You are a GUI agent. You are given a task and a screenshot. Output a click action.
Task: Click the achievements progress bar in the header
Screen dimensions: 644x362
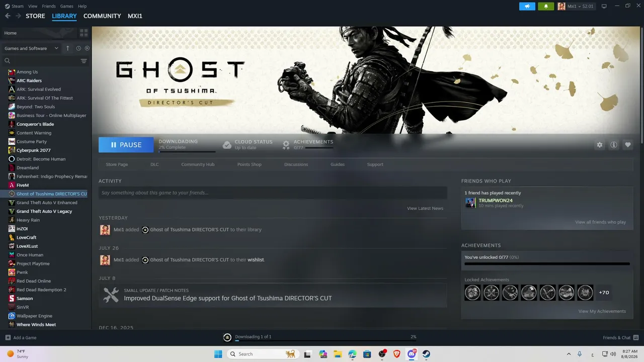319,148
